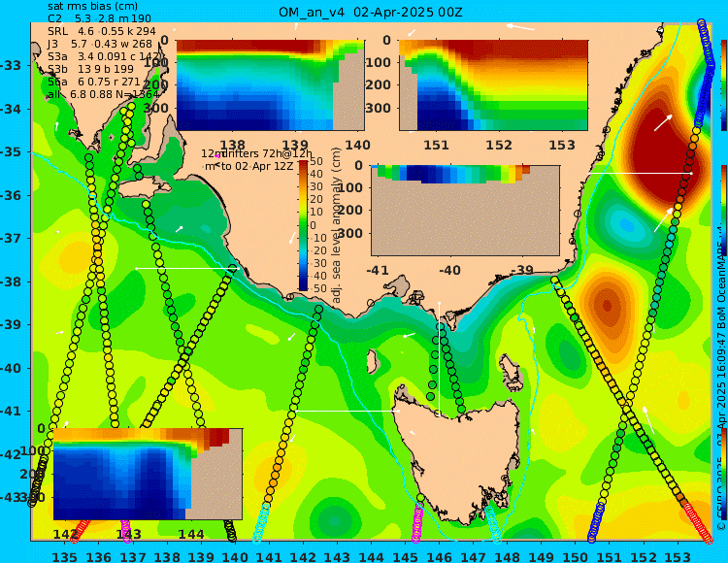Click the magenta drifter marker beside the drifters legend
This screenshot has height=563, width=728.
click(x=217, y=156)
